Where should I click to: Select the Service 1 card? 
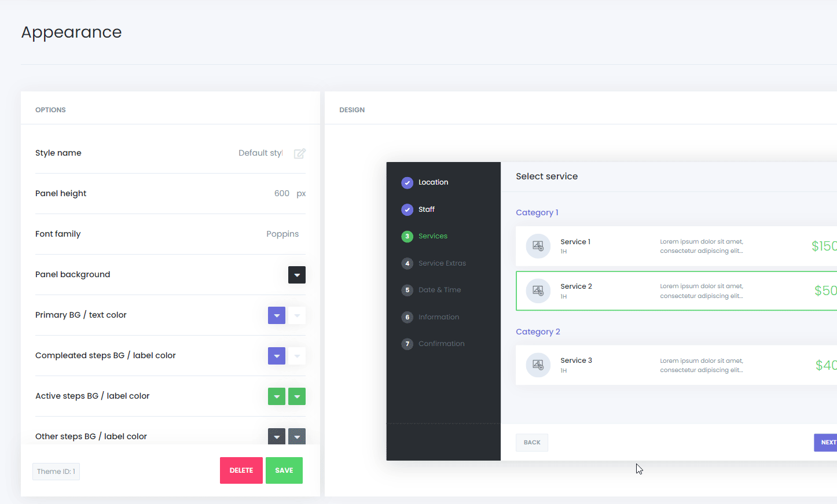coord(676,247)
